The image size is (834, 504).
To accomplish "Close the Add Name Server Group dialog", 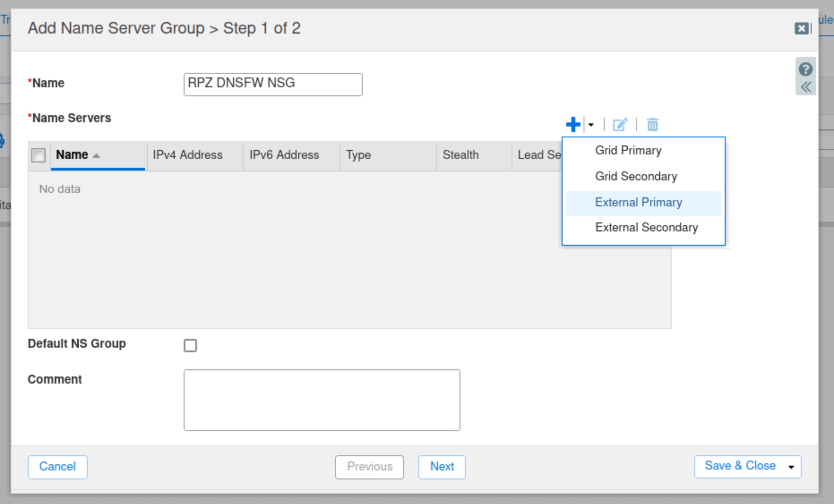I will (802, 29).
